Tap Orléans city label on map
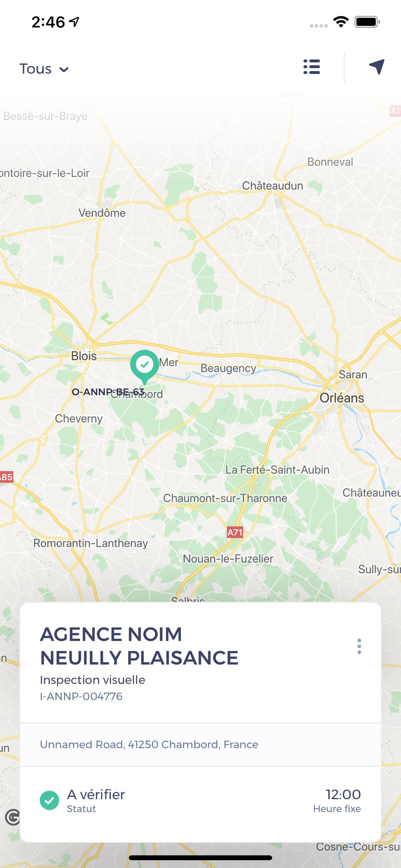The image size is (401, 868). [x=342, y=398]
